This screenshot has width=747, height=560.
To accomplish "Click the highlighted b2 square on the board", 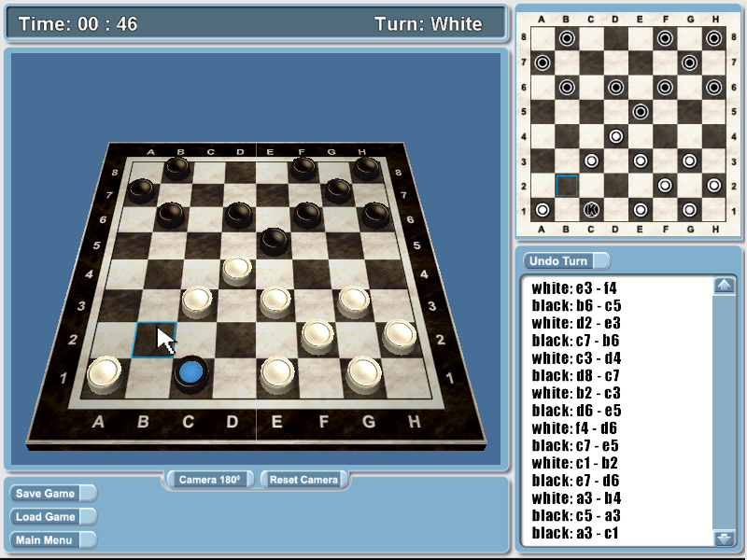I will (155, 340).
